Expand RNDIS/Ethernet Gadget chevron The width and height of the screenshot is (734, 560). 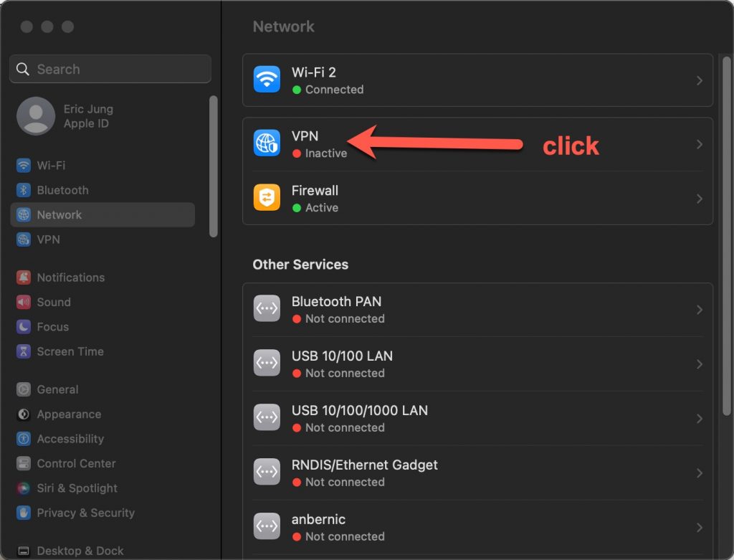click(x=700, y=473)
